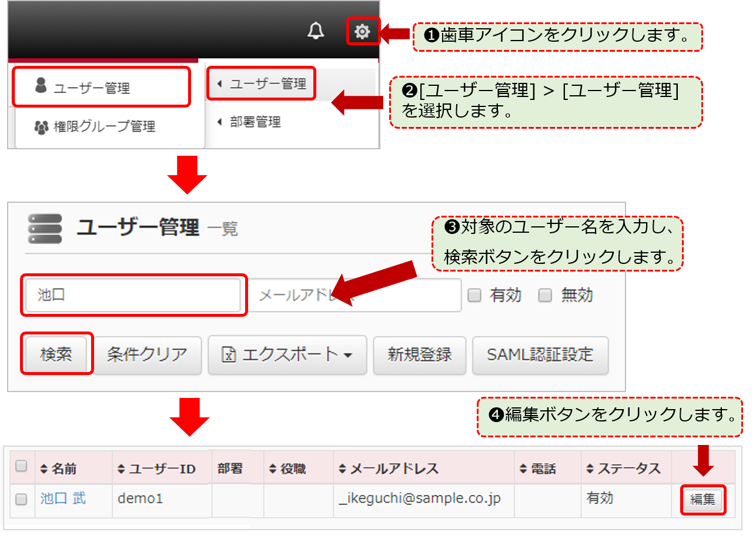The image size is (756, 559).
Task: Click the spreadsheet icon on エクスポート button
Action: coord(229,354)
